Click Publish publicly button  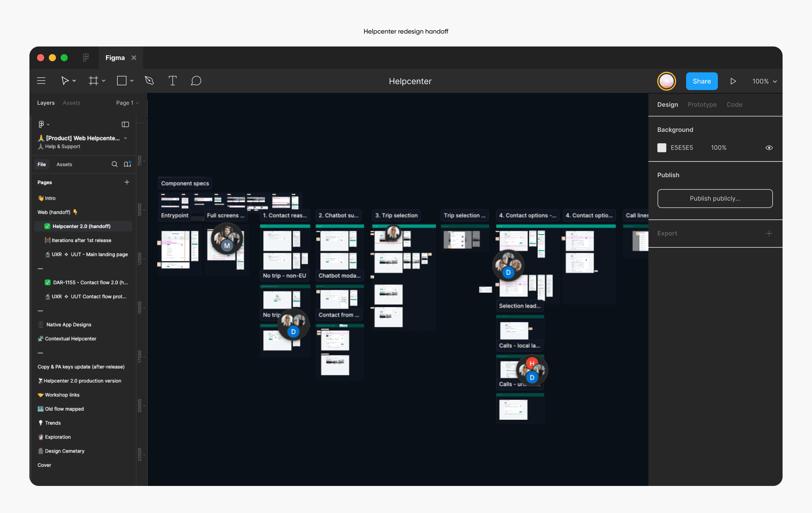[x=715, y=199]
